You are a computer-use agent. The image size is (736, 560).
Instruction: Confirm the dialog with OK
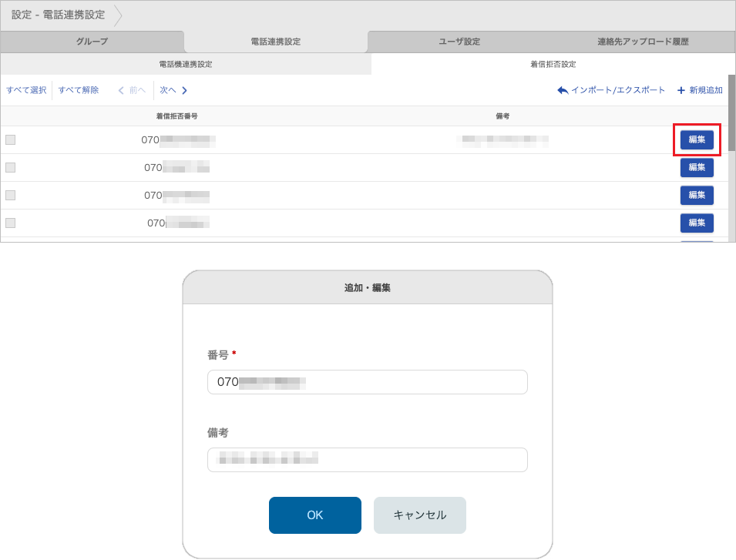(x=315, y=515)
